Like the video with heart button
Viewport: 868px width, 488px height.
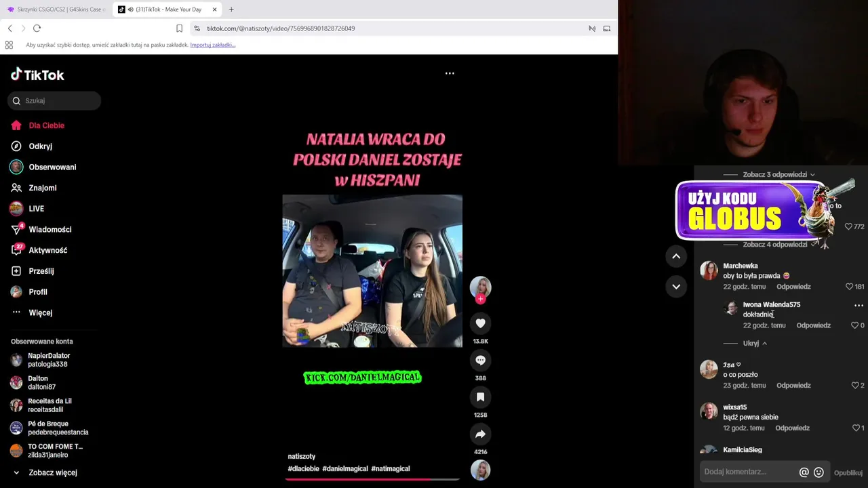pyautogui.click(x=480, y=323)
